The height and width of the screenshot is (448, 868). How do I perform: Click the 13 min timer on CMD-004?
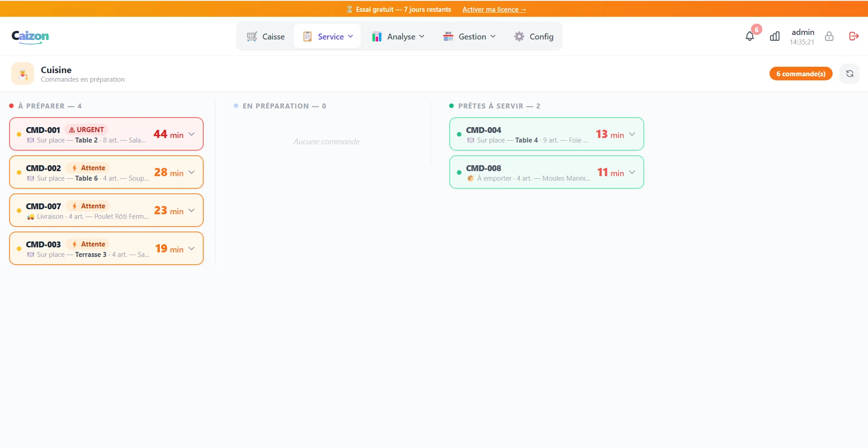pyautogui.click(x=610, y=134)
